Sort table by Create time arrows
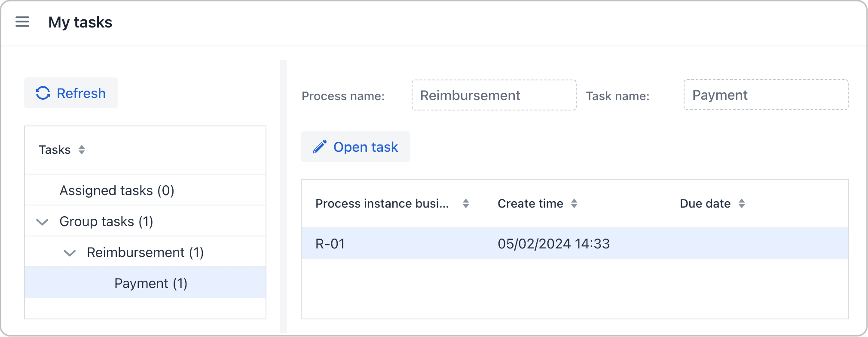This screenshot has height=337, width=868. click(x=574, y=204)
